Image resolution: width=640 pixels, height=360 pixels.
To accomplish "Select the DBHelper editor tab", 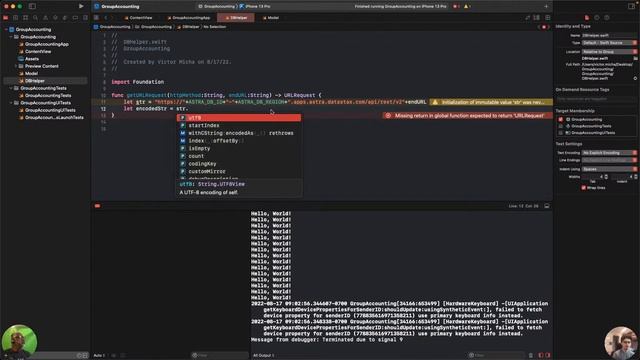I will point(236,18).
